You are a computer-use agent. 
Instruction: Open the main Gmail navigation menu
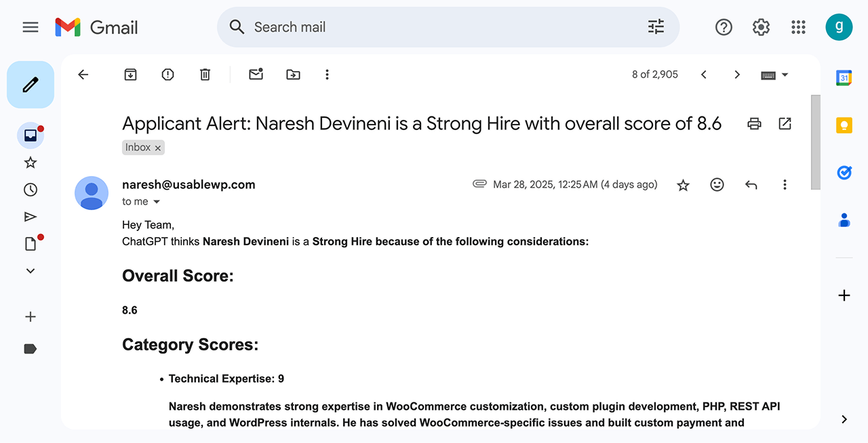coord(30,27)
